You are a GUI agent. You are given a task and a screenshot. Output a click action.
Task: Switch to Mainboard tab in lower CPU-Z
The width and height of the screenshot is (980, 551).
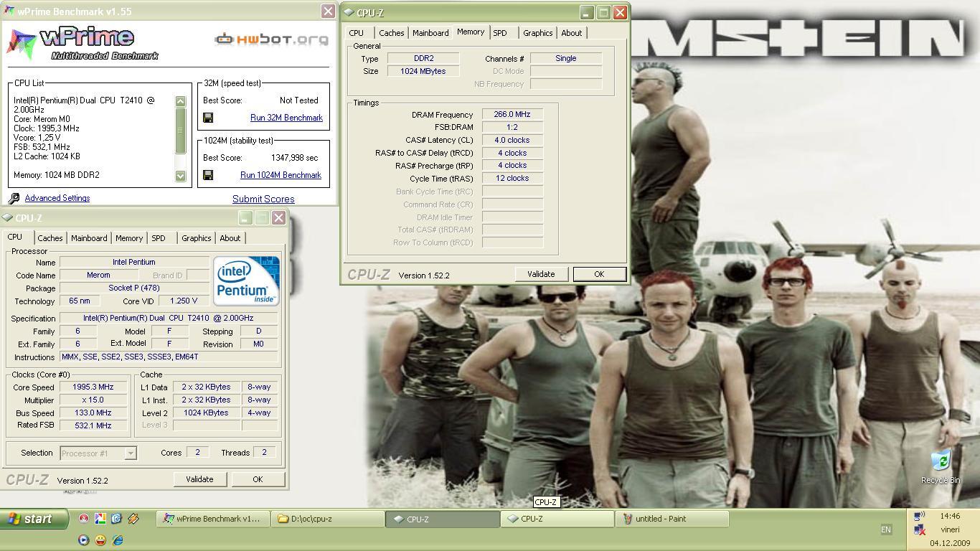[89, 238]
